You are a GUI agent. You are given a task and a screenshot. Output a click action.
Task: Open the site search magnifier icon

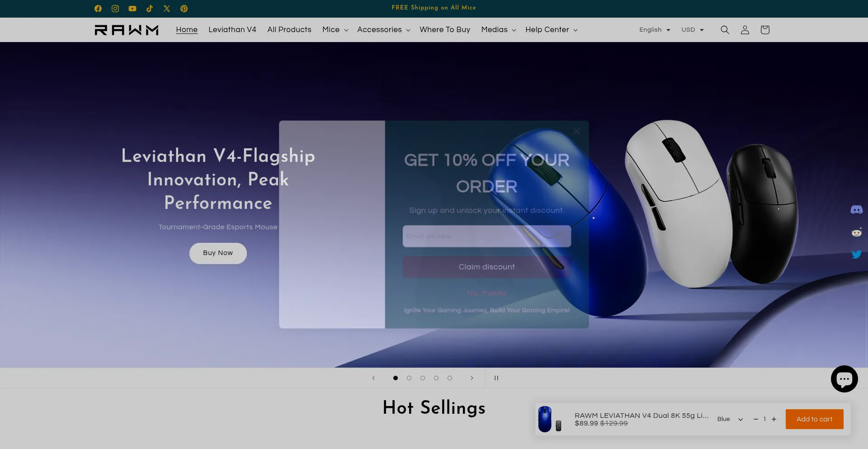click(x=725, y=30)
